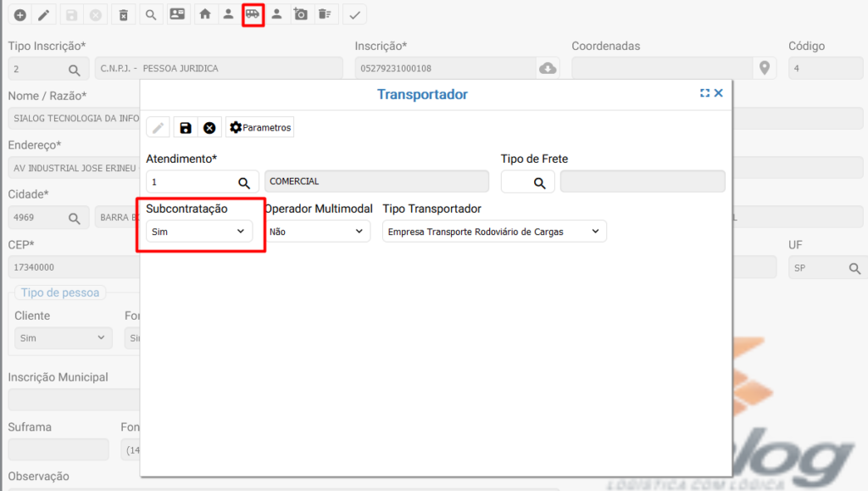This screenshot has width=868, height=491.
Task: Open the ID card icon in toolbar
Action: 176,14
